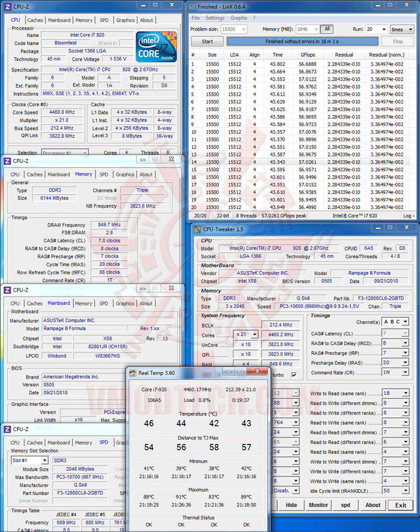Switch to Mainboard tab in top CPU-Z window
The width and height of the screenshot is (420, 532).
pyautogui.click(x=59, y=20)
